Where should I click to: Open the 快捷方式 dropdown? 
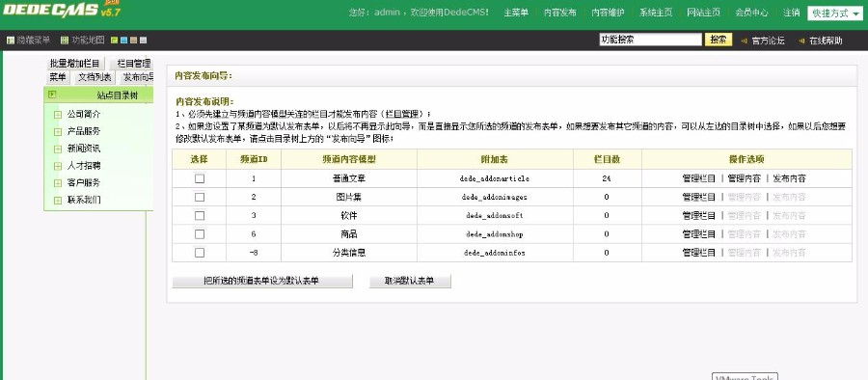pos(835,13)
